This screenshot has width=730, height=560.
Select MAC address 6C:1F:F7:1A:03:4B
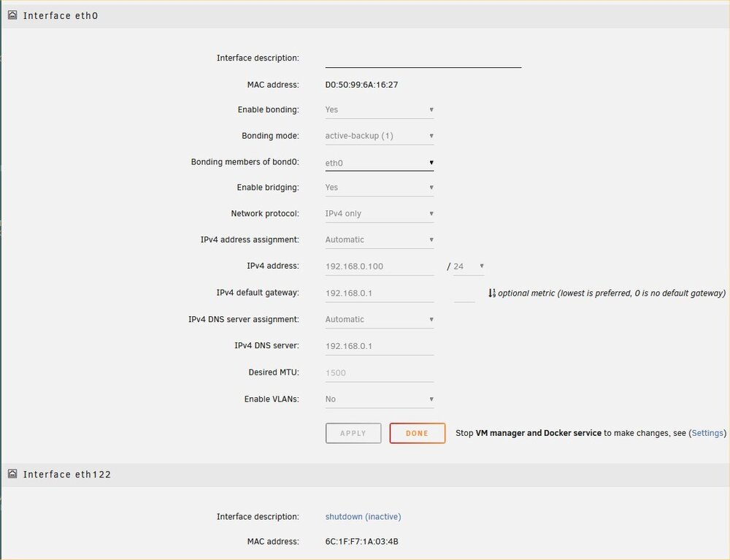click(x=362, y=541)
